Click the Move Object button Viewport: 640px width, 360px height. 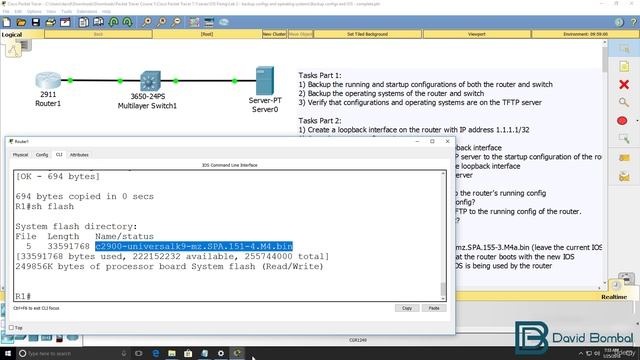point(300,34)
